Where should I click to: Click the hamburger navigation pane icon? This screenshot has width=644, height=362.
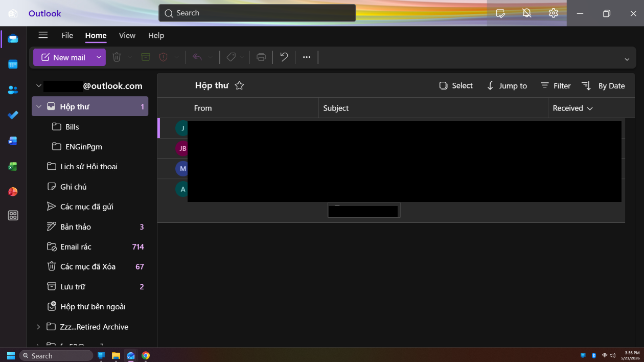(43, 35)
